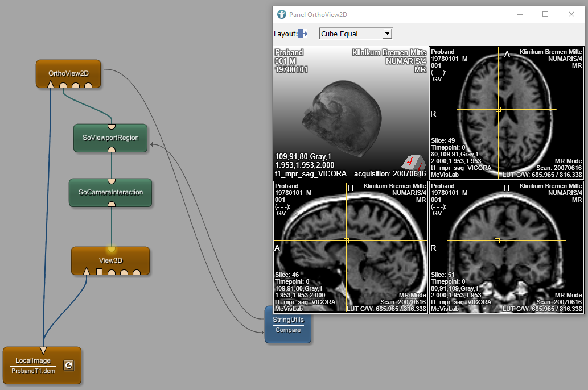
Task: Click the MeVisLab icon in panel title bar
Action: pos(281,14)
